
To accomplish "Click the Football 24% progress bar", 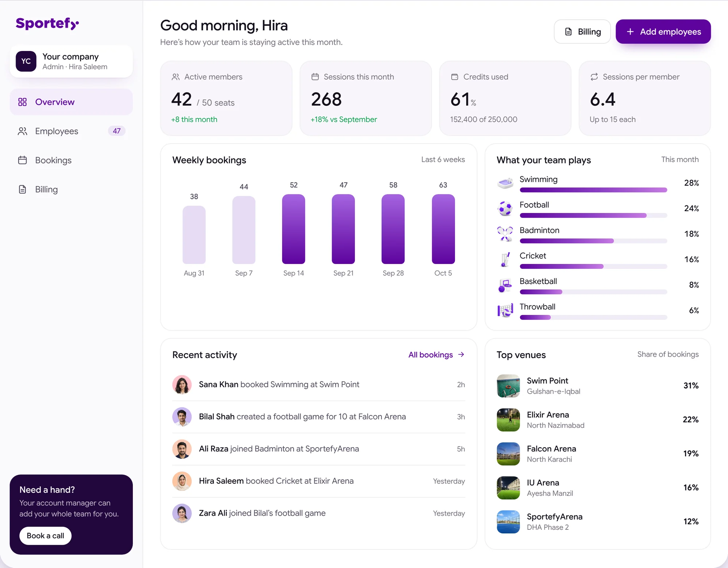I will (x=593, y=216).
